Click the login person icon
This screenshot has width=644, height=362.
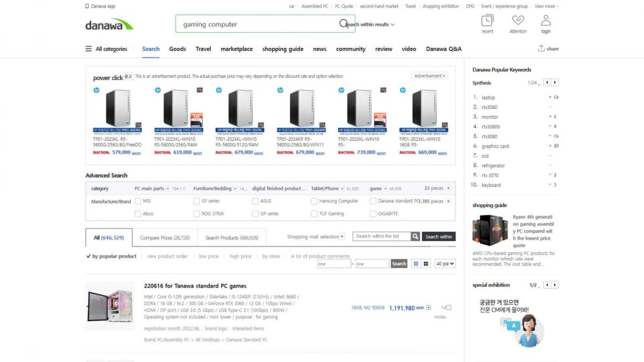click(x=545, y=20)
